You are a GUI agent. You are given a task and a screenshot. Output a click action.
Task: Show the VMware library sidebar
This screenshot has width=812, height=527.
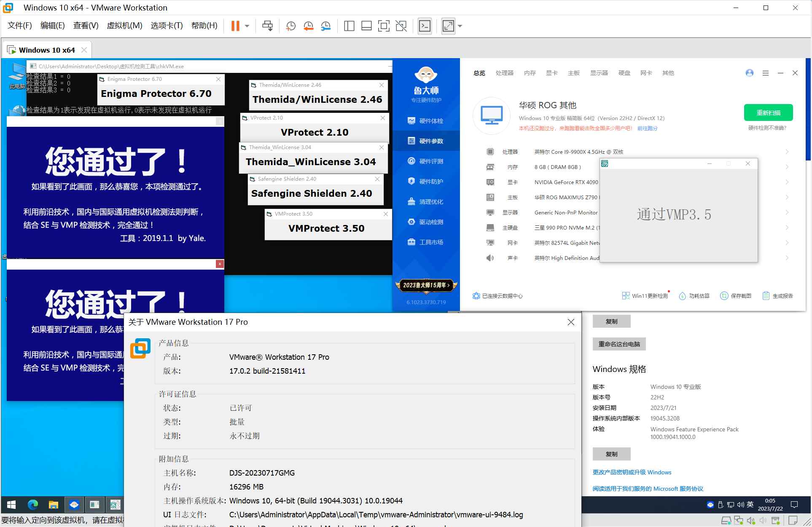(349, 26)
